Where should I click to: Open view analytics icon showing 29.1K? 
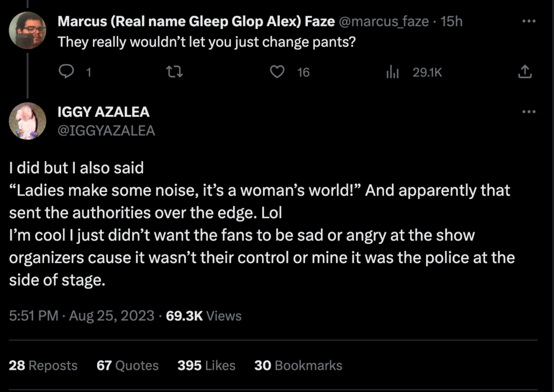(392, 72)
